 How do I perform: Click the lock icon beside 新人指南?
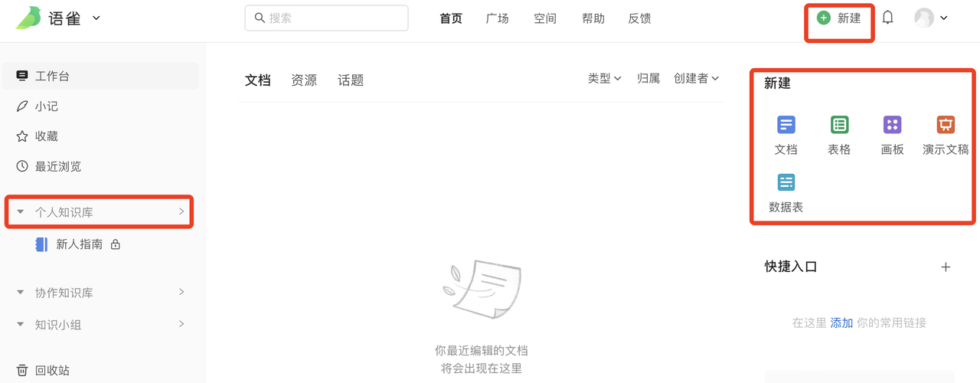coord(116,244)
